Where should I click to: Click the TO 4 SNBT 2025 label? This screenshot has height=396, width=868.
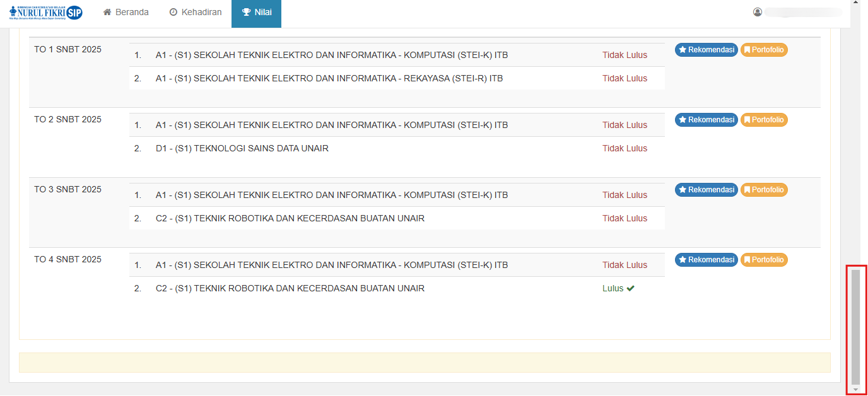pyautogui.click(x=67, y=260)
